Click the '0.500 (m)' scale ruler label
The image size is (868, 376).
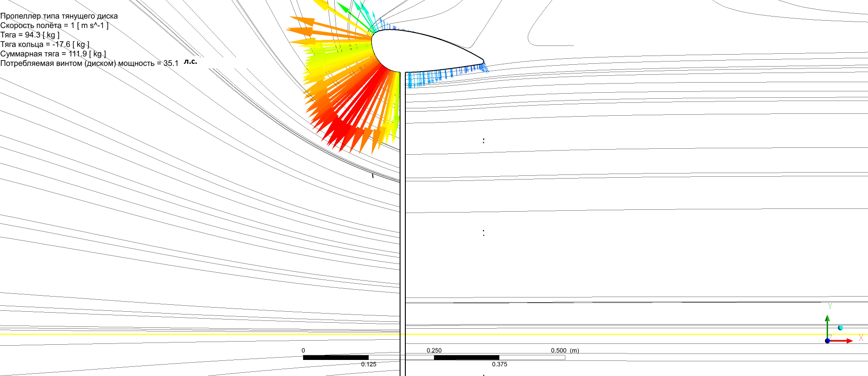coord(564,350)
